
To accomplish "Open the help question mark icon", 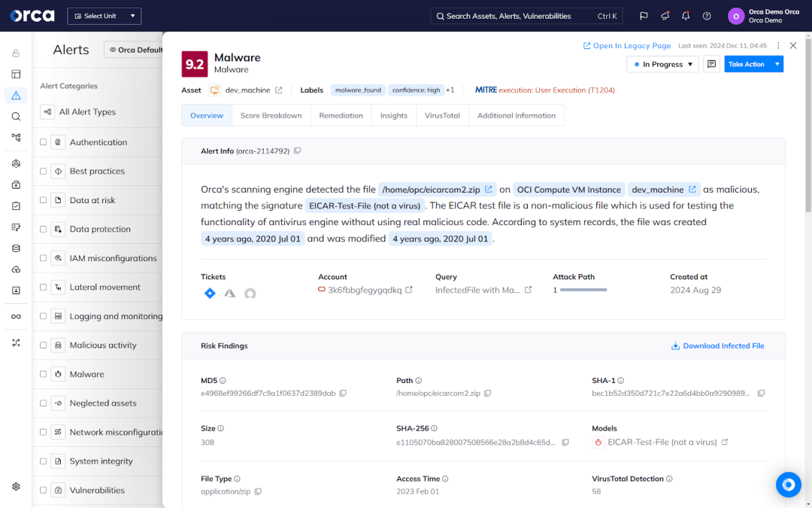I will pos(707,16).
